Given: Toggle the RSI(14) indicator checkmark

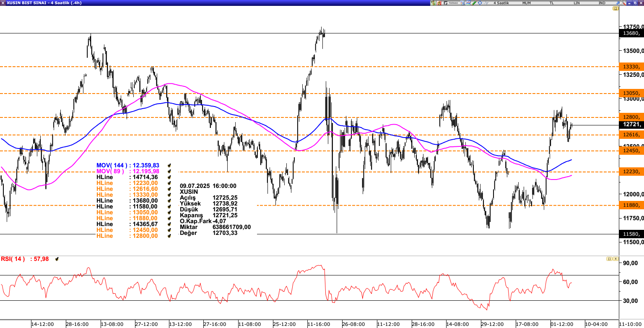Looking at the screenshot, I should coord(57,259).
